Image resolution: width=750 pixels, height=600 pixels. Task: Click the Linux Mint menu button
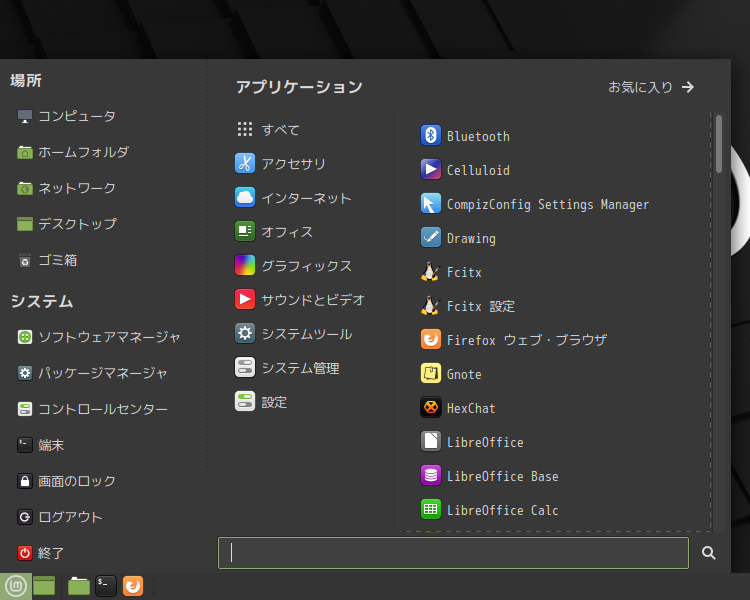(x=16, y=586)
